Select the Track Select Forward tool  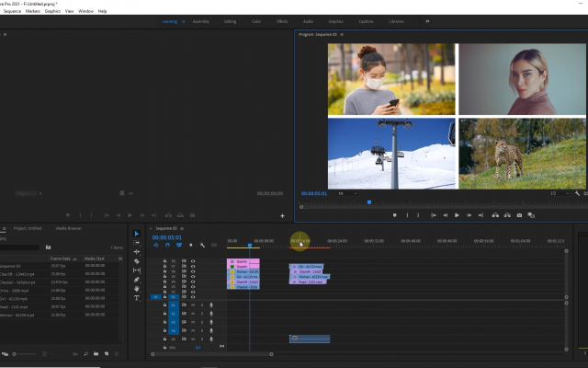137,243
